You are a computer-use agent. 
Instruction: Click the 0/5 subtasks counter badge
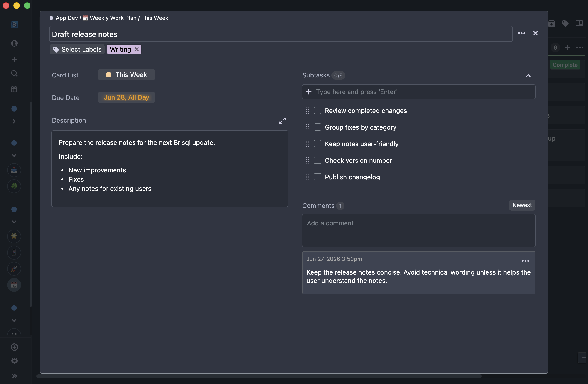pos(338,75)
